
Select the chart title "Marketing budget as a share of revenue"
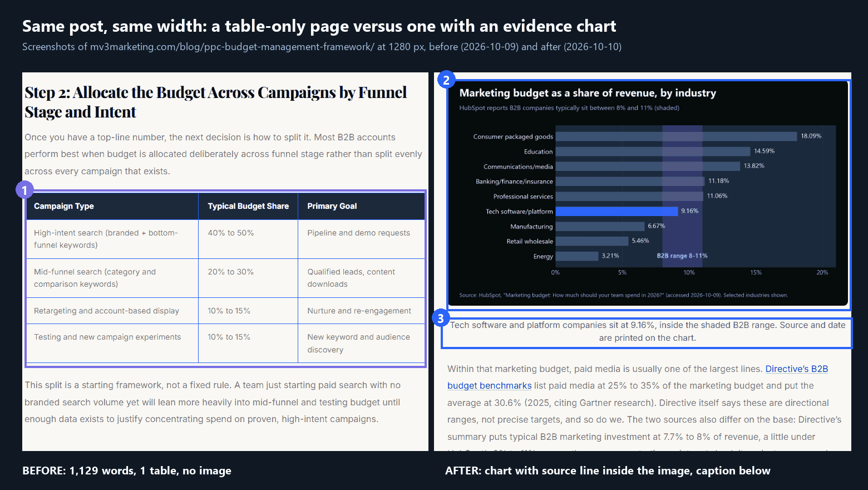(588, 93)
